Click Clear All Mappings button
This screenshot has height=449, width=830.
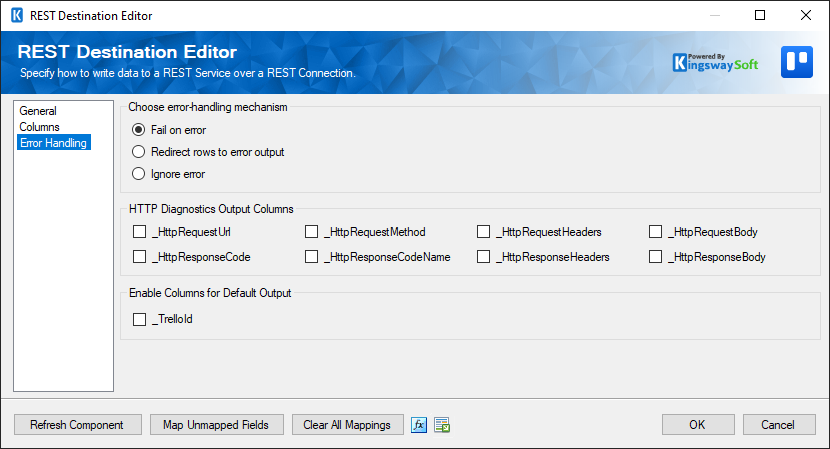coord(347,425)
